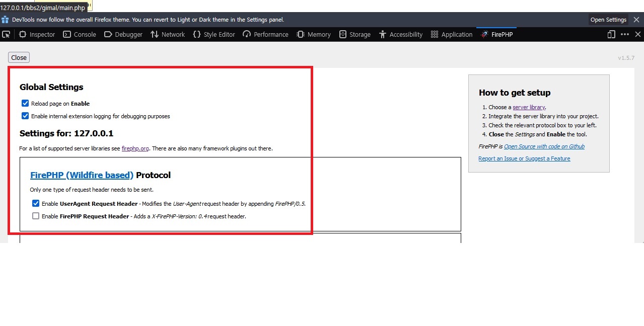Open the Accessibility tab
The width and height of the screenshot is (644, 326).
click(400, 34)
